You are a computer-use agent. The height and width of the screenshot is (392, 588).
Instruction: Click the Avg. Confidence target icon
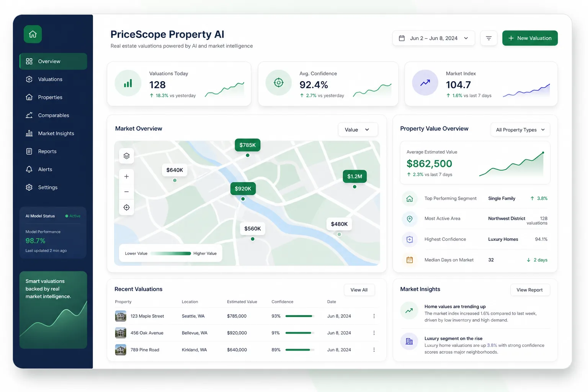[279, 82]
